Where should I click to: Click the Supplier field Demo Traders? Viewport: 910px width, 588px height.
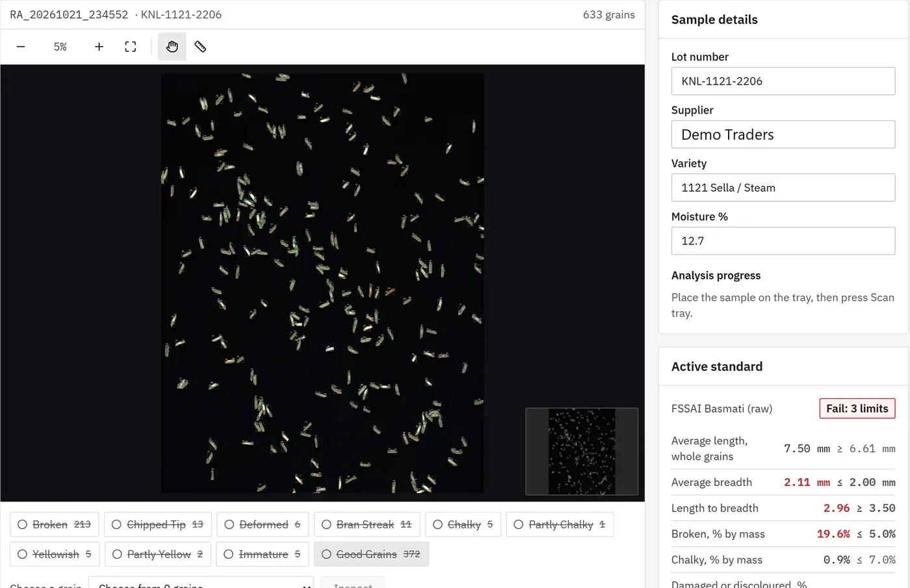pos(783,134)
